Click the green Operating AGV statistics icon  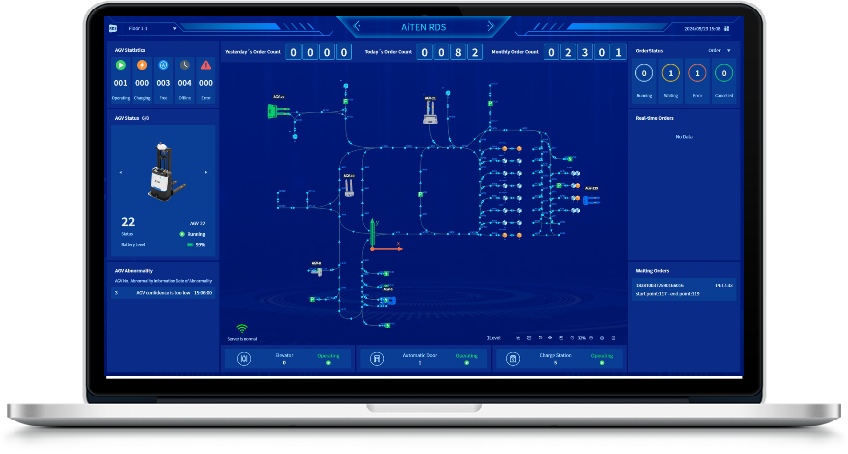120,66
